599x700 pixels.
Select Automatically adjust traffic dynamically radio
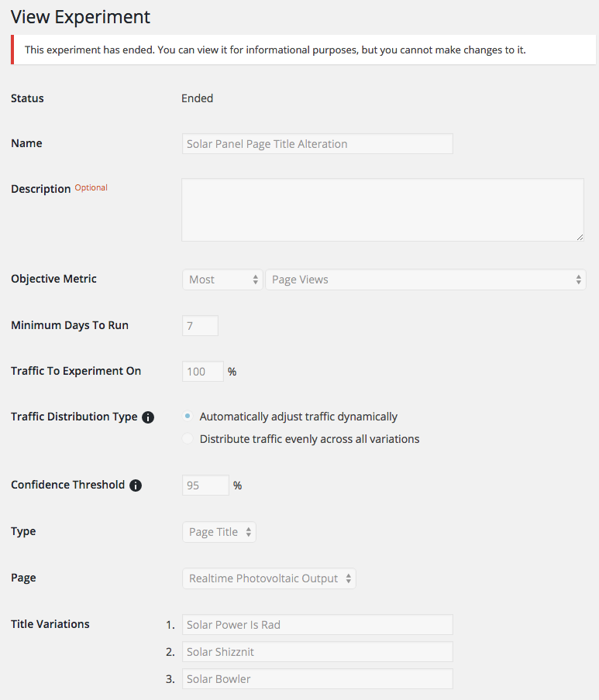[x=188, y=417]
